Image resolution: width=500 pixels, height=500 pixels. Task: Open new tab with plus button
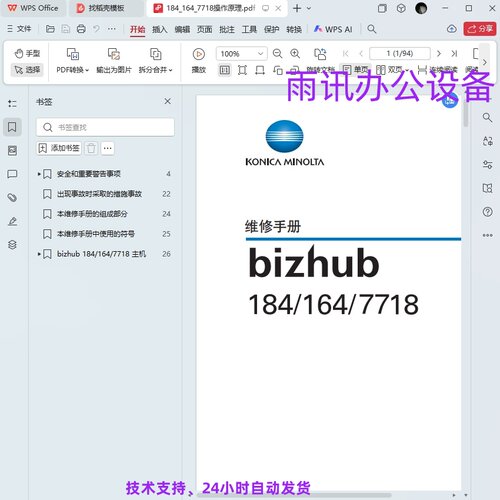[296, 8]
